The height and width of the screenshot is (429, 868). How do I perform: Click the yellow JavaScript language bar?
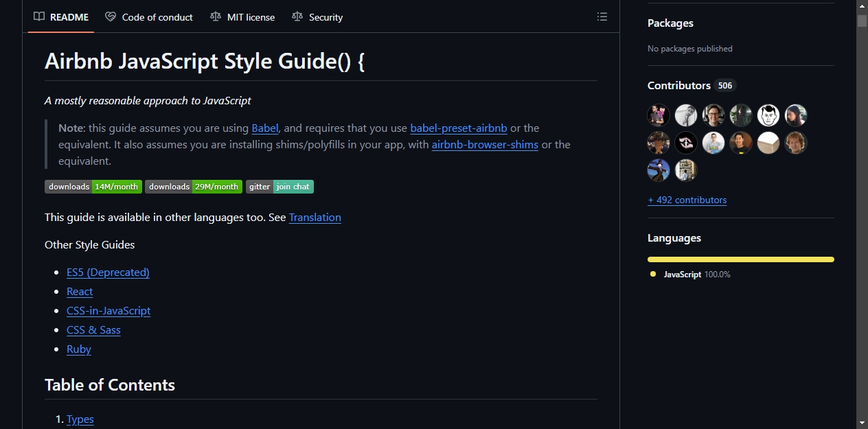click(741, 259)
